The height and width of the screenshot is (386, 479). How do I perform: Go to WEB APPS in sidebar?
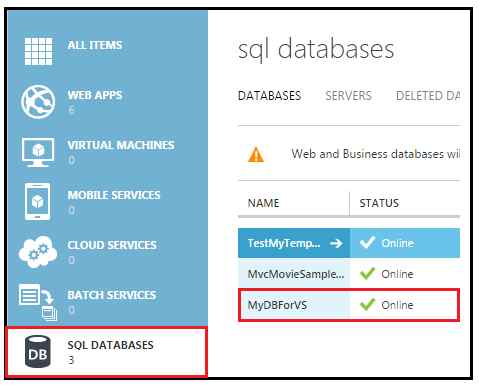pos(95,95)
